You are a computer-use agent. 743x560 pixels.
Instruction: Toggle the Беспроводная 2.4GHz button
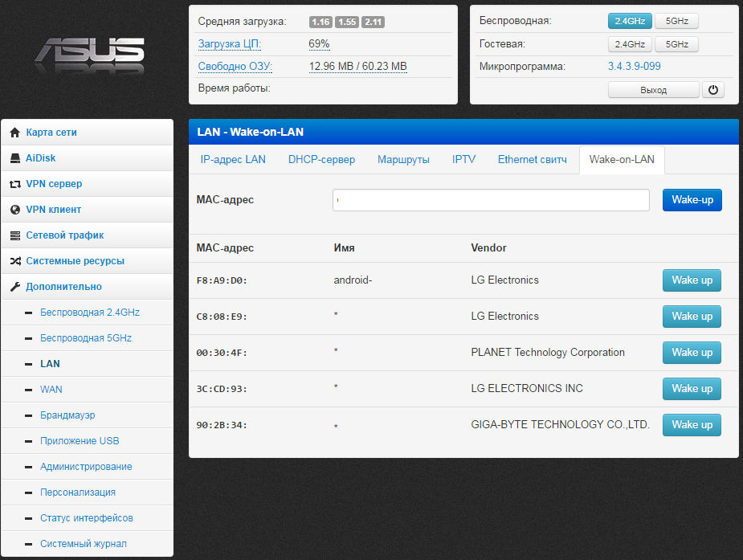tap(629, 21)
